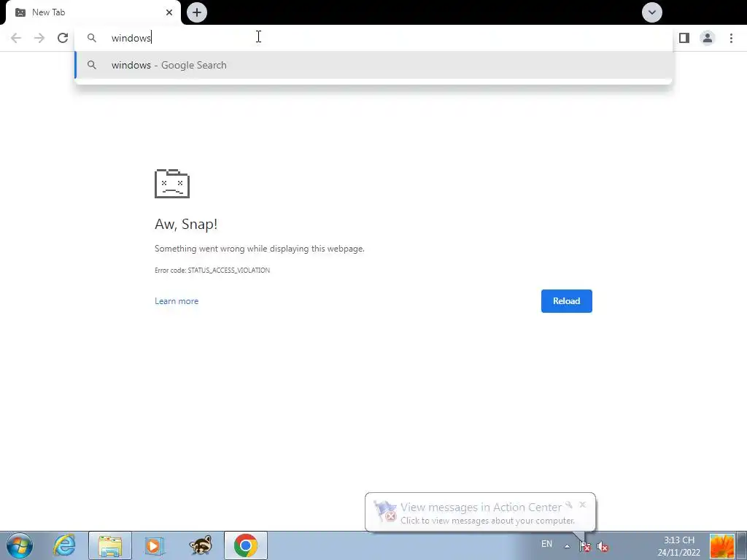
Task: Show hidden tray icons arrow
Action: 567,546
